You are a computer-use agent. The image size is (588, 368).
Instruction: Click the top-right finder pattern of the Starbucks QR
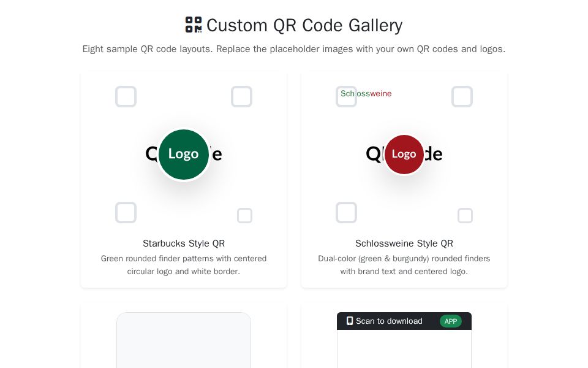tap(242, 96)
